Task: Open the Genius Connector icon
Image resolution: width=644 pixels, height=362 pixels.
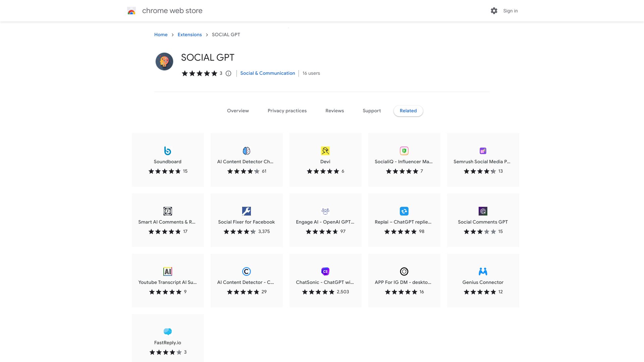Action: [483, 271]
